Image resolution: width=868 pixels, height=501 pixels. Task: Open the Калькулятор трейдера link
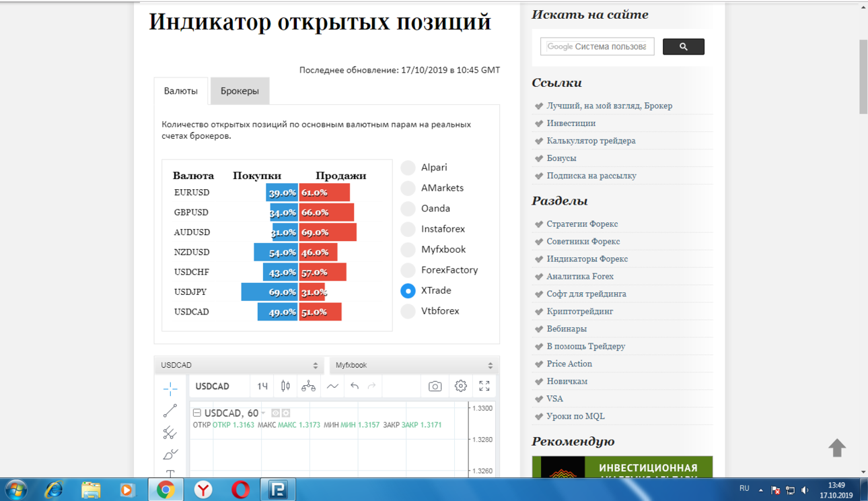click(591, 141)
